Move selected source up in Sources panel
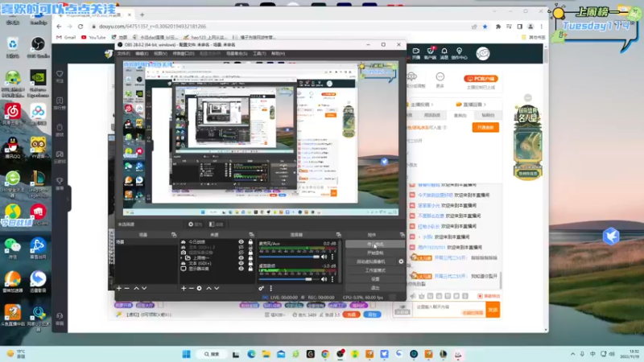The width and height of the screenshot is (644, 362). pyautogui.click(x=208, y=288)
